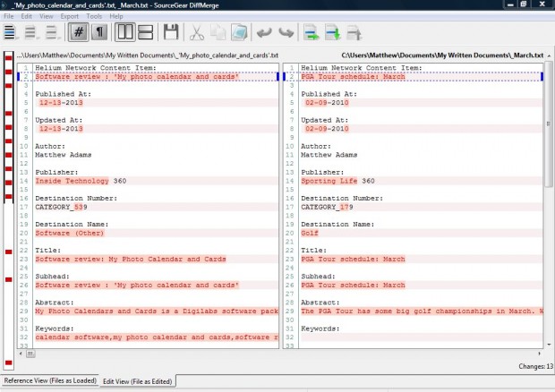Select the Edit View (File as Edited) tab
The height and width of the screenshot is (392, 555).
click(x=137, y=381)
